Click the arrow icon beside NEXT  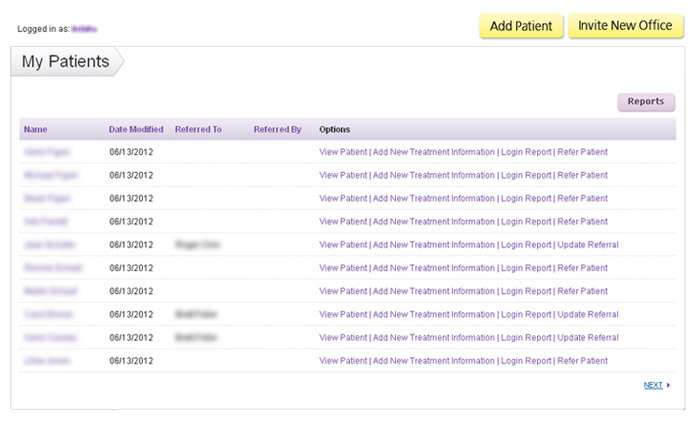pyautogui.click(x=668, y=385)
